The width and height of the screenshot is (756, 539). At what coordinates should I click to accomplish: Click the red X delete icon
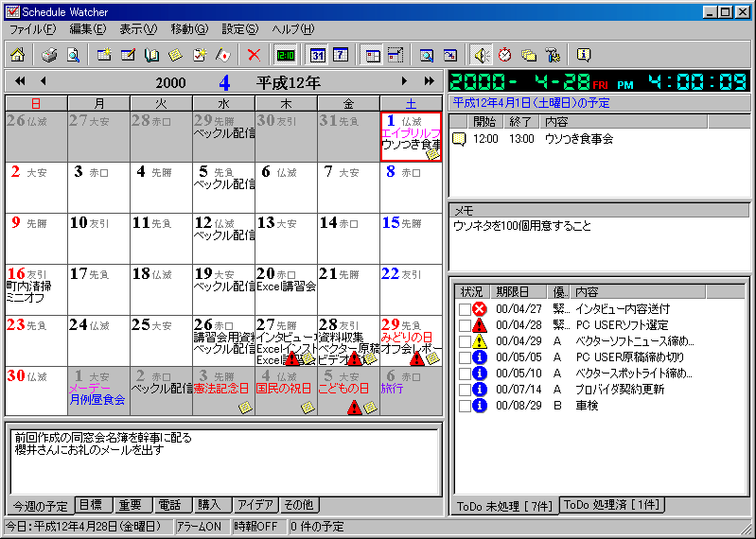coord(254,55)
